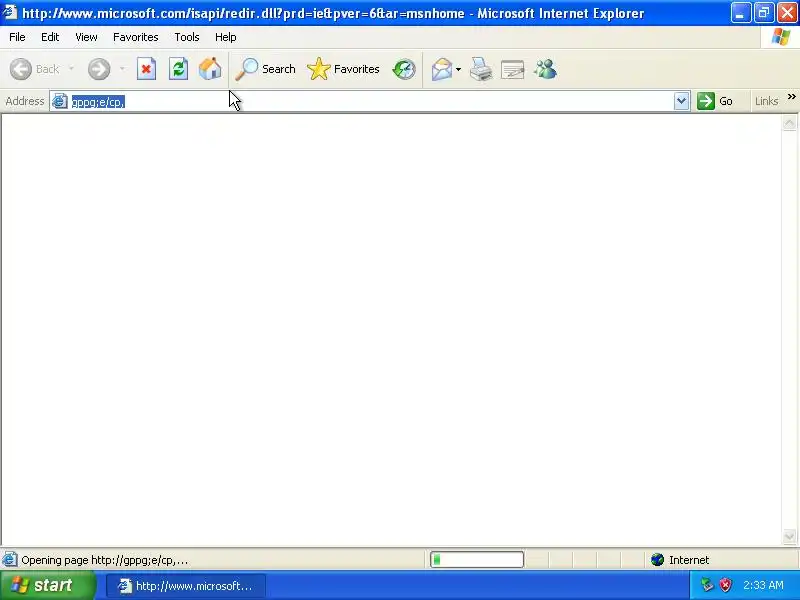Screen dimensions: 800x600
Task: Launch Messenger with people icon
Action: pyautogui.click(x=545, y=69)
